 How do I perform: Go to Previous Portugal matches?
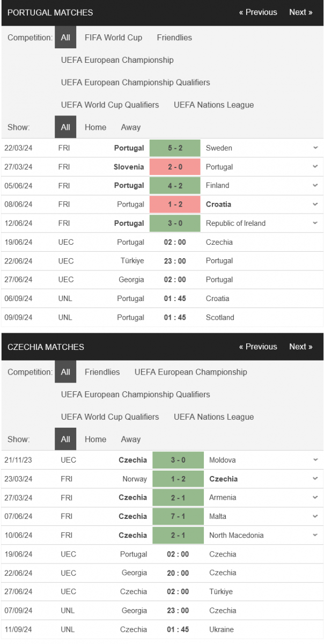pyautogui.click(x=258, y=12)
